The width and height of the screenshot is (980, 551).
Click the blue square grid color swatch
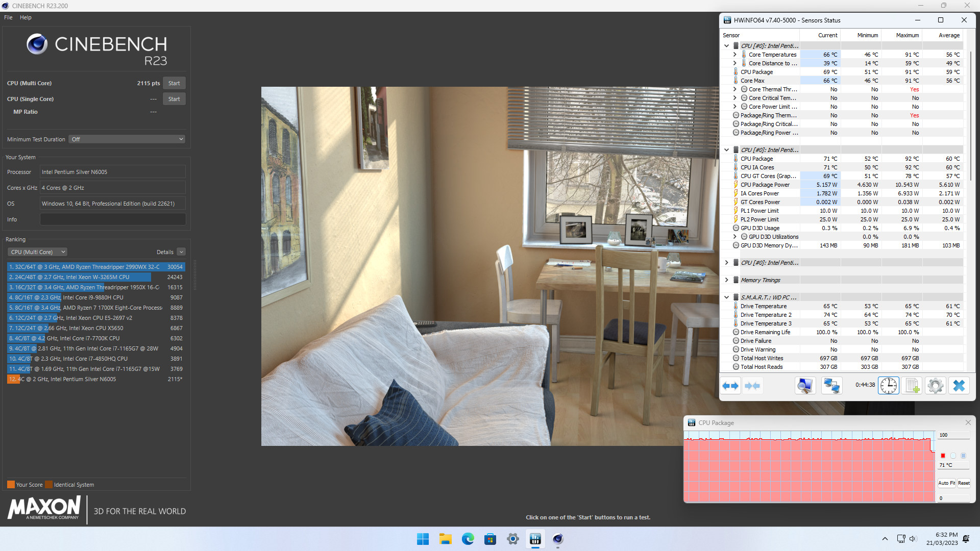click(963, 456)
